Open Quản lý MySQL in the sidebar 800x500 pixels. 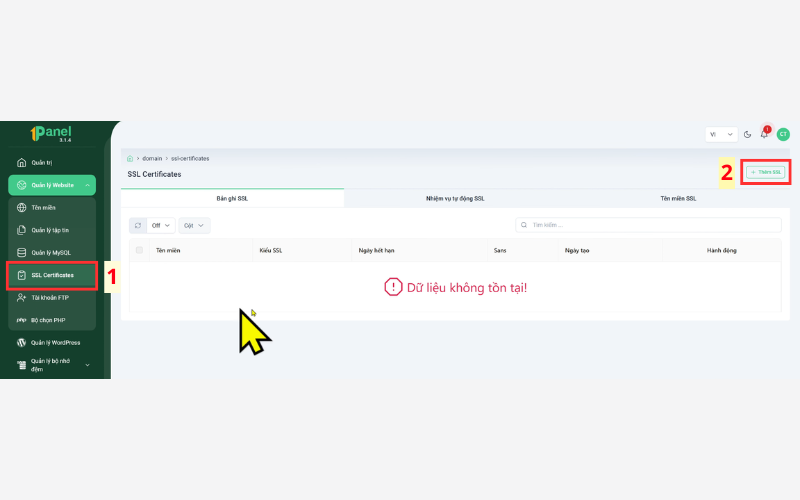52,253
